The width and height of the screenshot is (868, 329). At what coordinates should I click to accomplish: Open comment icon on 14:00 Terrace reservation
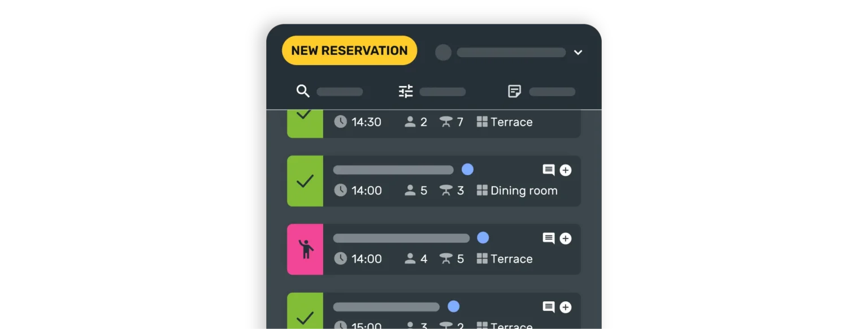[548, 238]
